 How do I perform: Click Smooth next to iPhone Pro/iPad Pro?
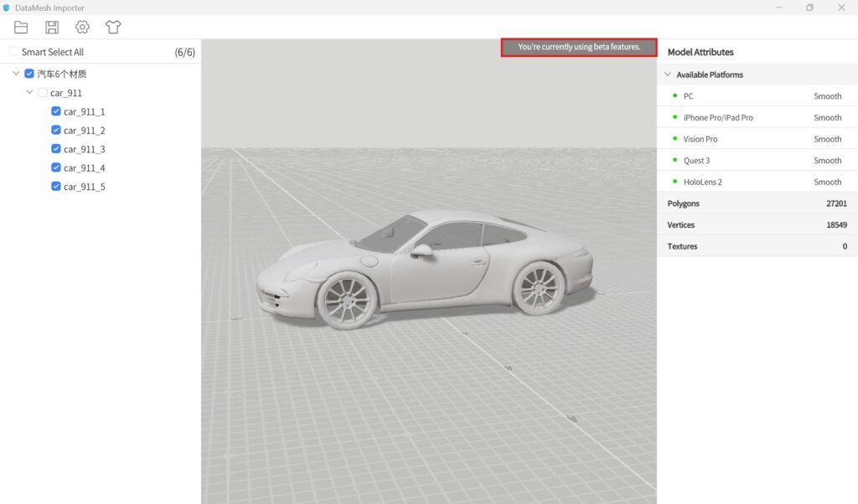pyautogui.click(x=827, y=117)
